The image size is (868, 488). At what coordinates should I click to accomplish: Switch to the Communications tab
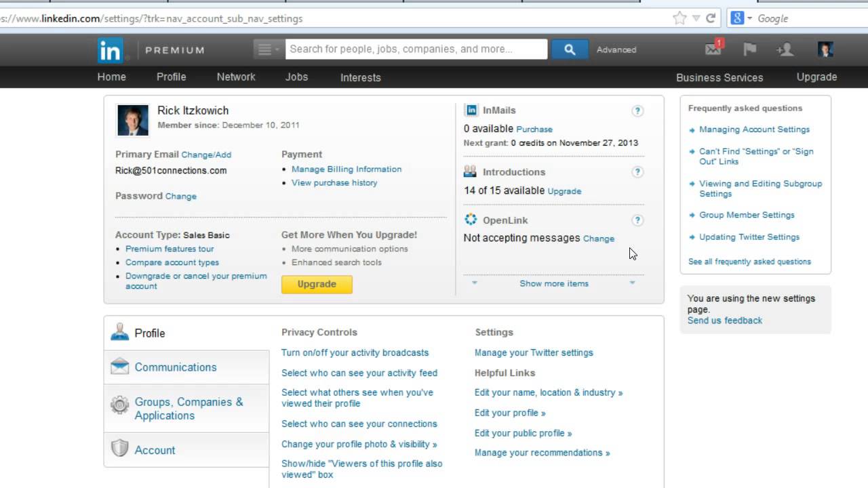[187, 367]
